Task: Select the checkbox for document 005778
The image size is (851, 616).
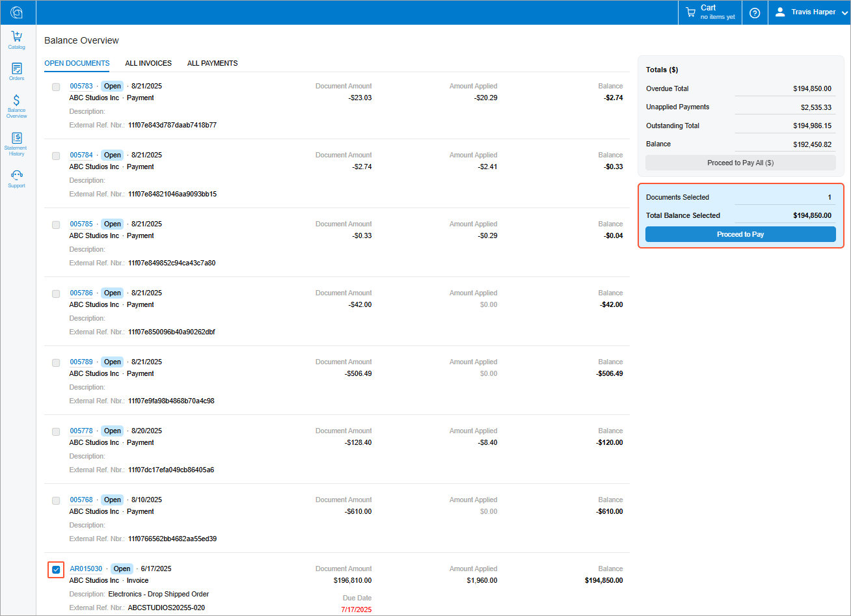Action: click(56, 431)
